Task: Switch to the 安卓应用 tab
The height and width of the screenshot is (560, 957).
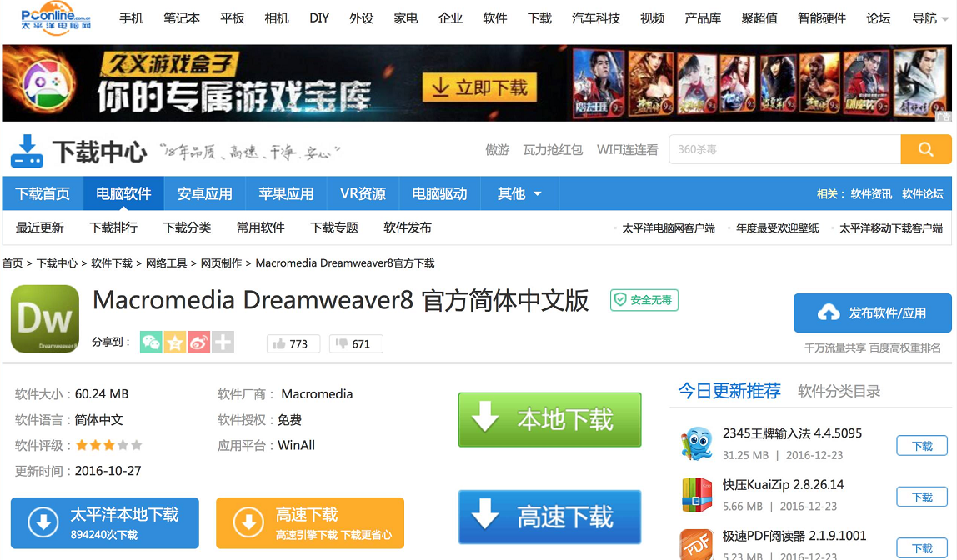Action: click(204, 194)
